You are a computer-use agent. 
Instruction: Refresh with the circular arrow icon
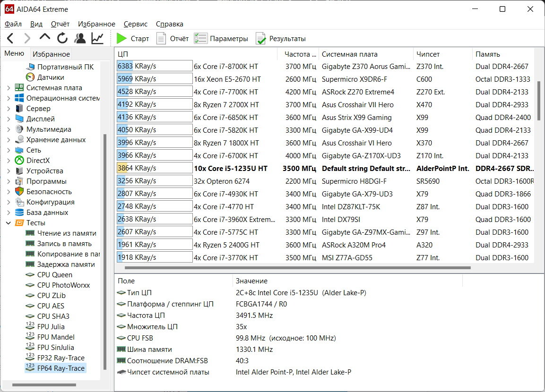[x=62, y=38]
